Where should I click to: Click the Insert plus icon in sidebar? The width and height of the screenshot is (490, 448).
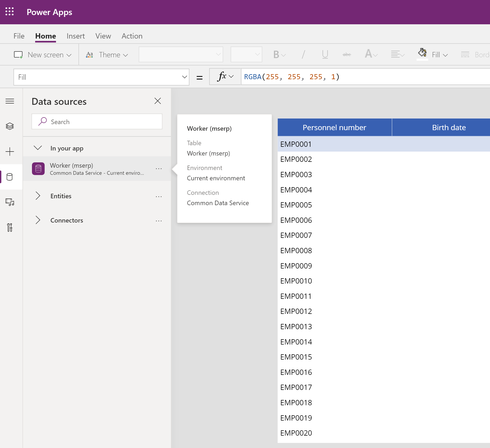click(10, 152)
